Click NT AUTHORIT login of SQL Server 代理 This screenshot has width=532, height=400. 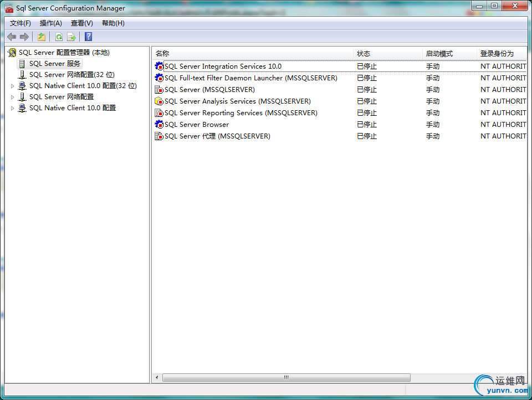(x=503, y=136)
